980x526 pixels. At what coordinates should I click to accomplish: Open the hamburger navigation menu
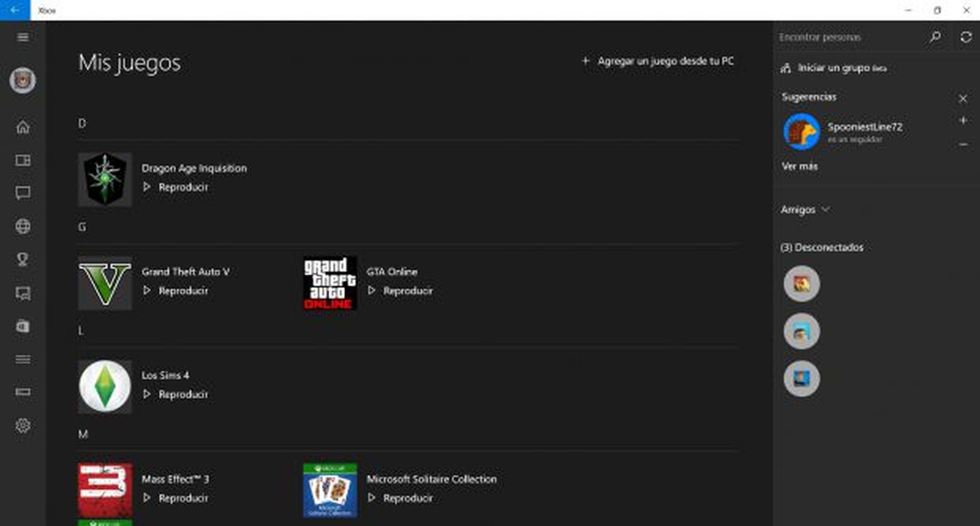coord(23,37)
